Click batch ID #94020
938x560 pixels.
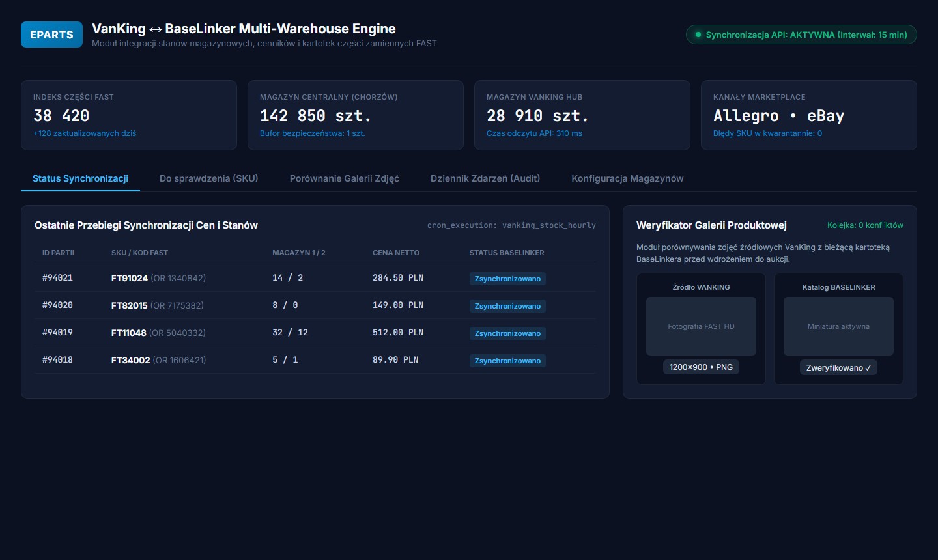pyautogui.click(x=57, y=305)
